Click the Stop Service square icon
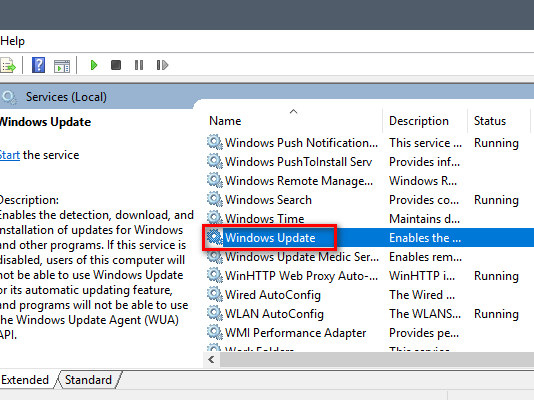The image size is (534, 400). tap(116, 65)
